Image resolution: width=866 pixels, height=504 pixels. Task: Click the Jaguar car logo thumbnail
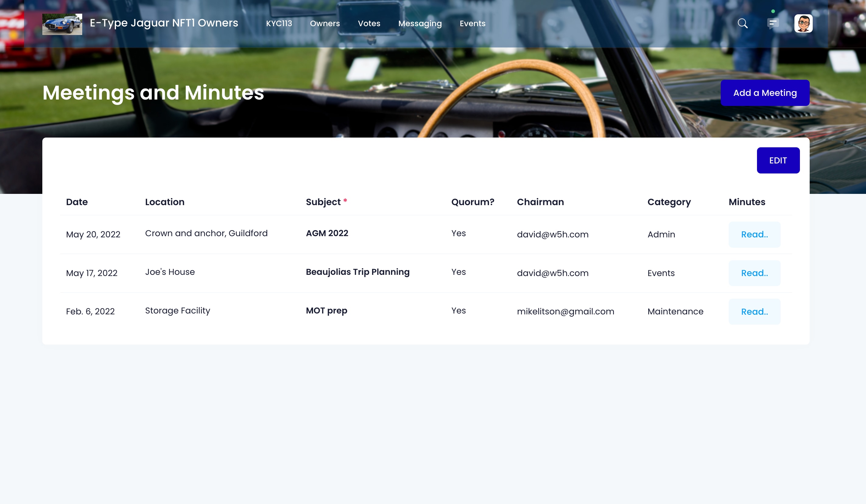(x=62, y=24)
